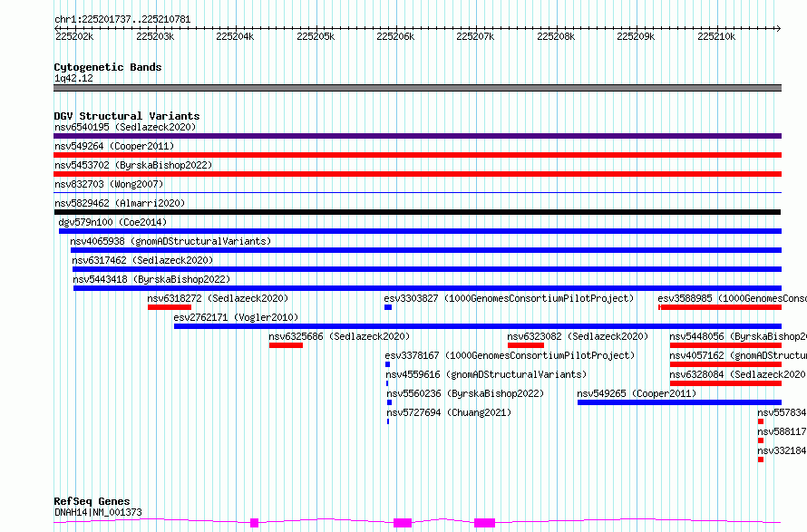Image resolution: width=807 pixels, height=532 pixels.
Task: Click the nsv5727694 (Chuang2021) label
Action: 449,412
